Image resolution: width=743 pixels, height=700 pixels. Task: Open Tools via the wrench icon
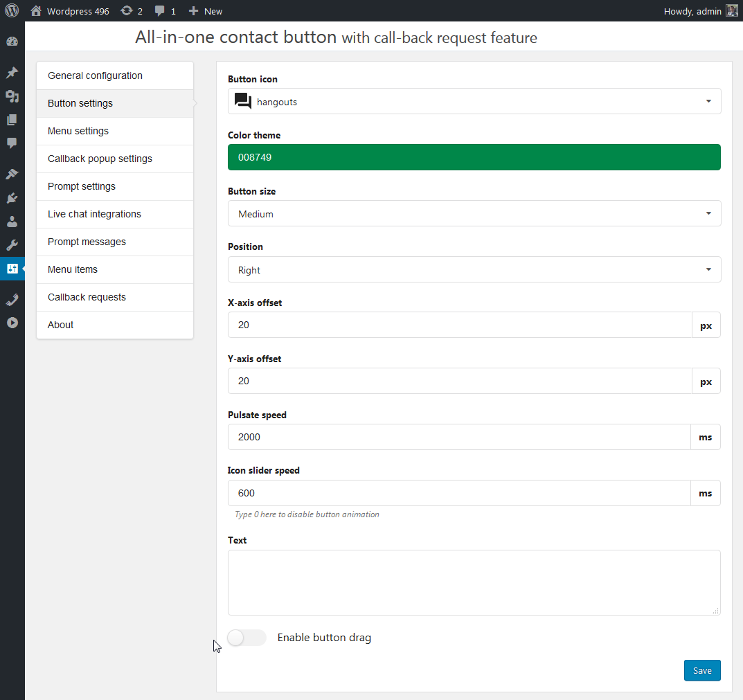[12, 245]
